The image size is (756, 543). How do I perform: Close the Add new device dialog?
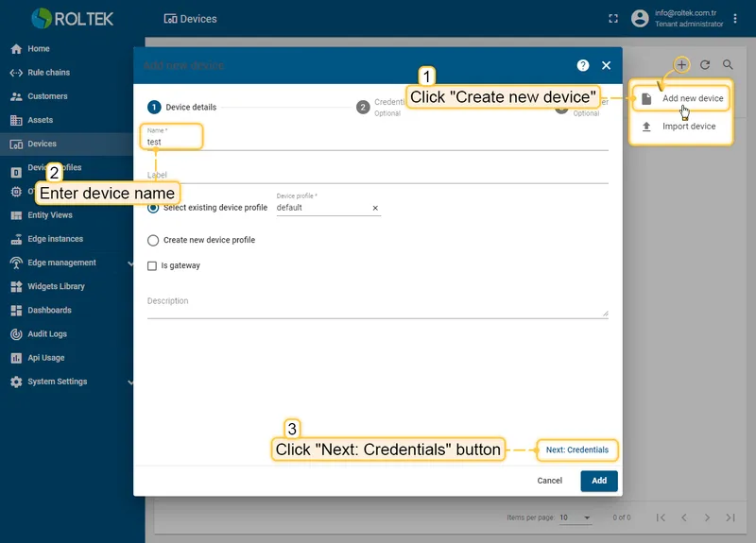tap(606, 65)
